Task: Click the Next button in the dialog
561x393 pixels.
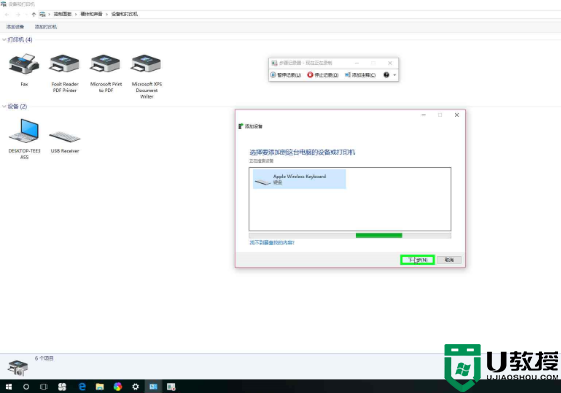Action: (418, 260)
